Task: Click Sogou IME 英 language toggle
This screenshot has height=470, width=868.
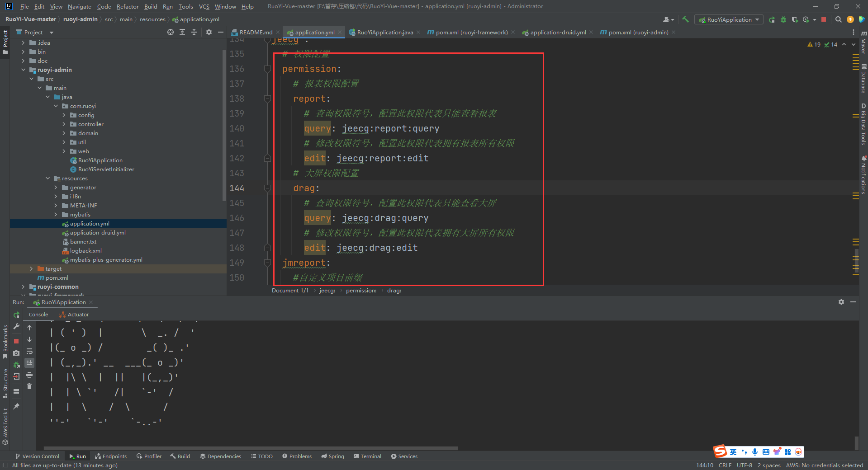Action: point(733,451)
